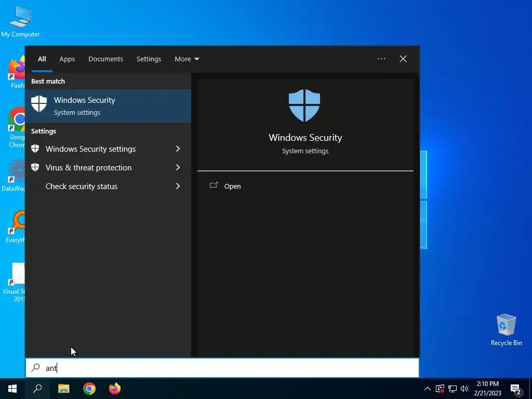Open the Windows Start menu
Viewport: 532px width, 399px height.
pos(12,389)
